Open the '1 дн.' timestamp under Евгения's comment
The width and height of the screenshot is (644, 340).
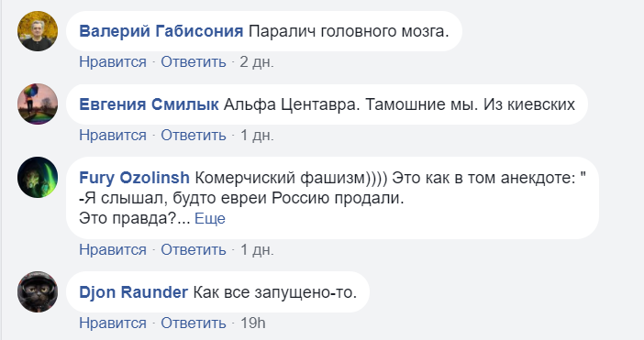click(257, 135)
